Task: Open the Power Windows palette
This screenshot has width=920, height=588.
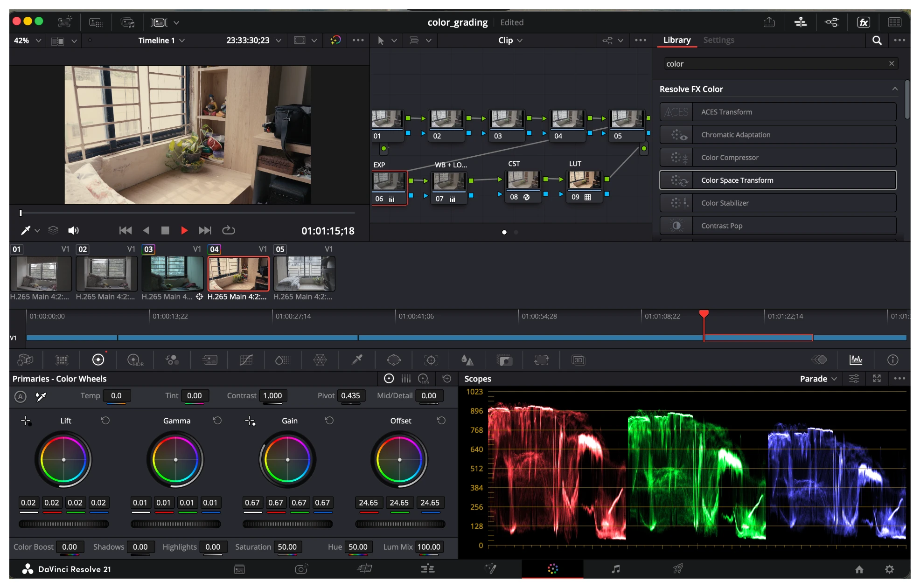Action: [x=394, y=360]
